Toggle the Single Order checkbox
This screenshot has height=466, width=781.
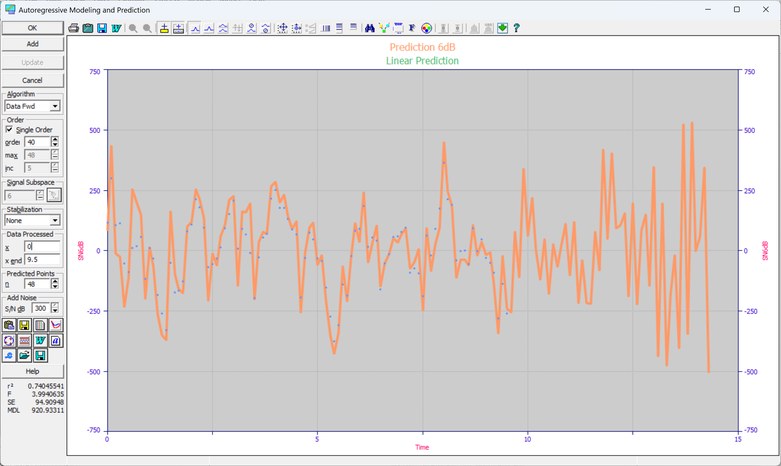coord(9,129)
